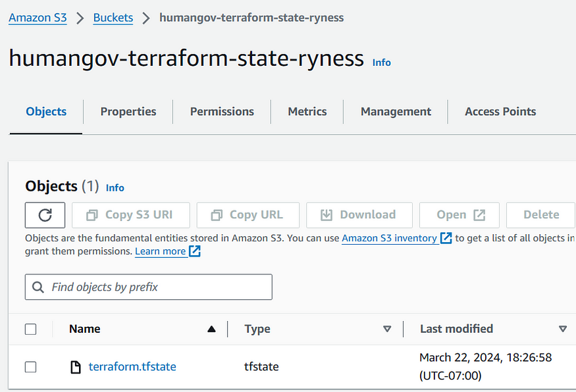Follow the Learn more link
Screen dimensions: 576x392
click(160, 251)
